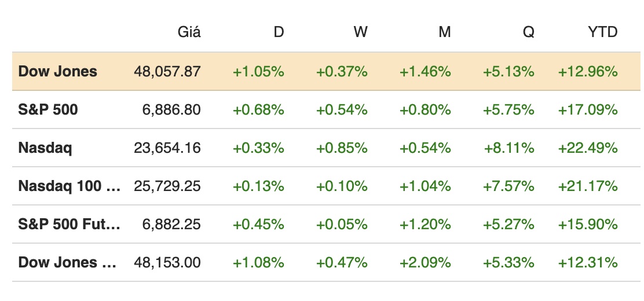Click the +2.09% monthly change value
The height and width of the screenshot is (301, 644).
coord(425,262)
